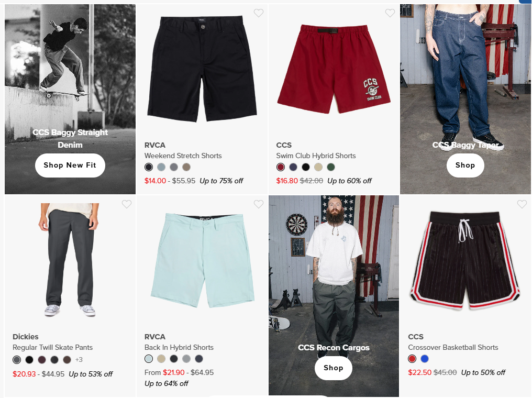The image size is (532, 398).
Task: Click the Shop New Fit button
Action: tap(70, 165)
